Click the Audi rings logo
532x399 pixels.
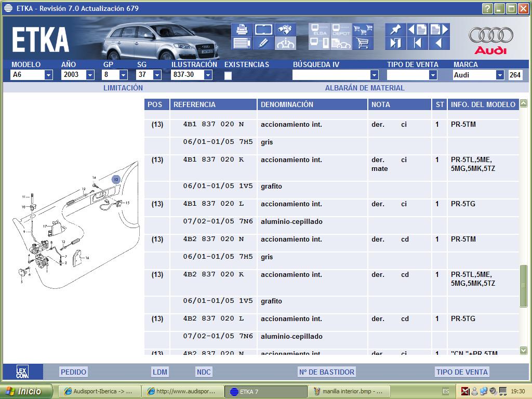click(x=490, y=35)
